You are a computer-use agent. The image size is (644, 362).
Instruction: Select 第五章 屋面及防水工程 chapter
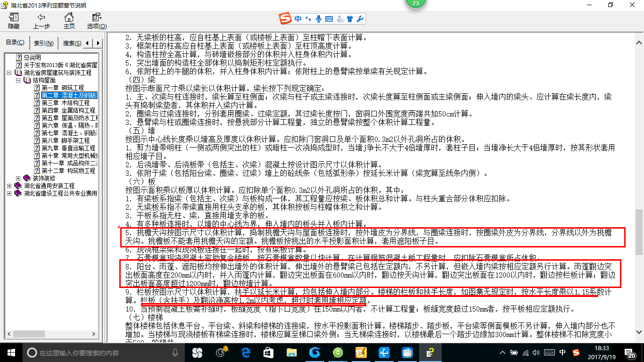69,118
